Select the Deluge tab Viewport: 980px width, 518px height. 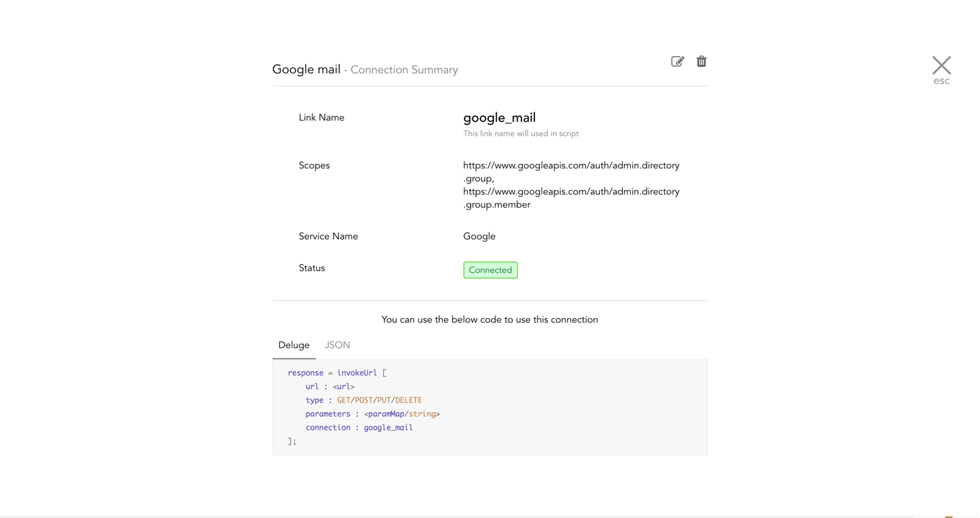294,345
